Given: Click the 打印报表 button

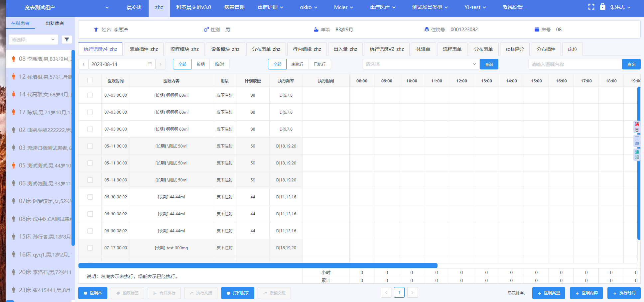Looking at the screenshot, I should point(238,293).
